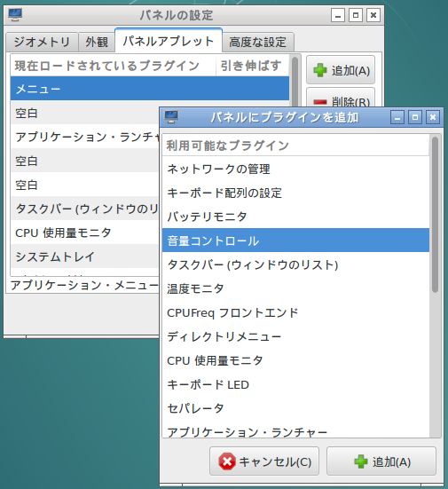This screenshot has width=448, height=489.
Task: Select キーボード LED plugin
Action: pos(295,384)
